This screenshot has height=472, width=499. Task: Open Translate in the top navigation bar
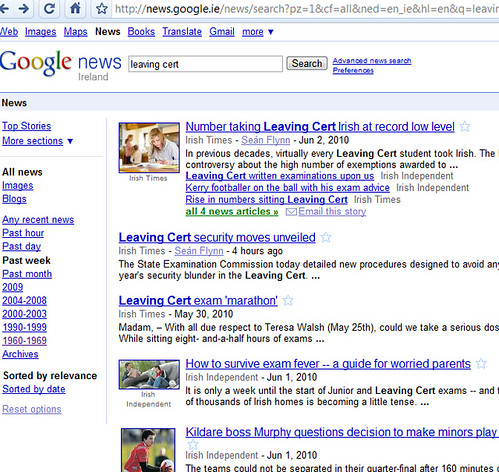pos(182,32)
